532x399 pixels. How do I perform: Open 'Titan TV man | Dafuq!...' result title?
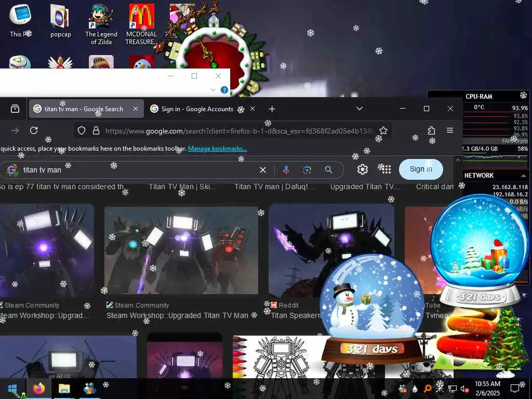(x=275, y=187)
